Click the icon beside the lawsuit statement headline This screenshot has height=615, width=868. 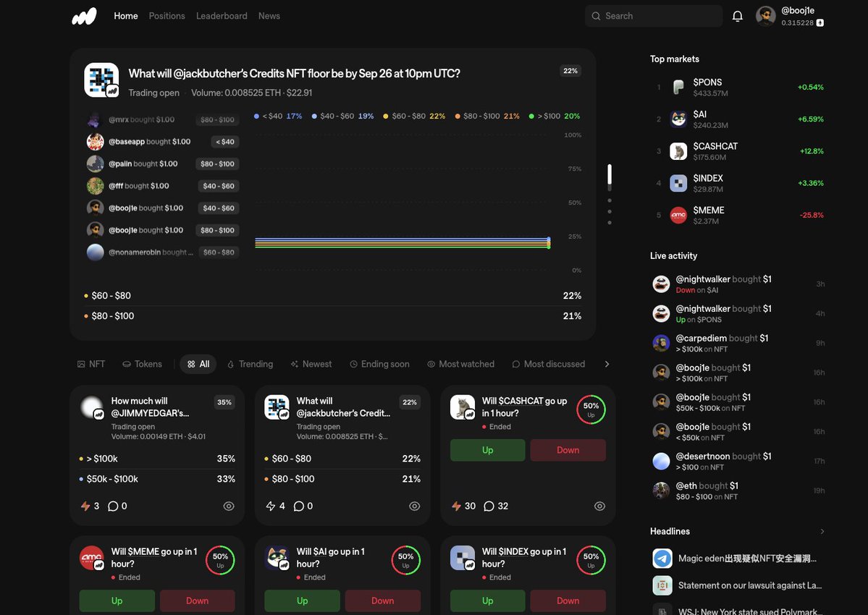point(662,585)
